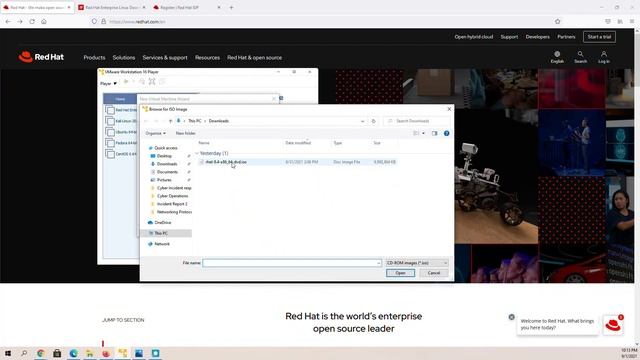Change view layout icon in browse dialog
The height and width of the screenshot is (360, 640).
(416, 133)
